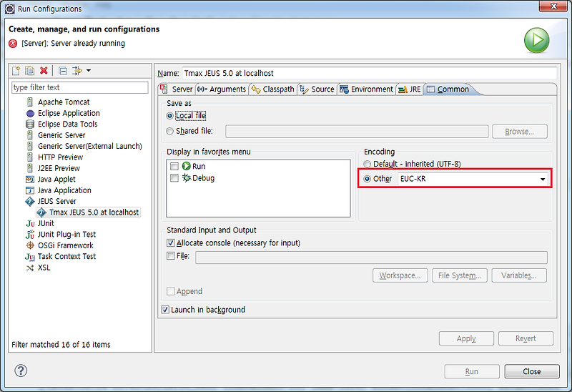Select the J2EE Preview icon
The width and height of the screenshot is (572, 392).
pyautogui.click(x=30, y=168)
